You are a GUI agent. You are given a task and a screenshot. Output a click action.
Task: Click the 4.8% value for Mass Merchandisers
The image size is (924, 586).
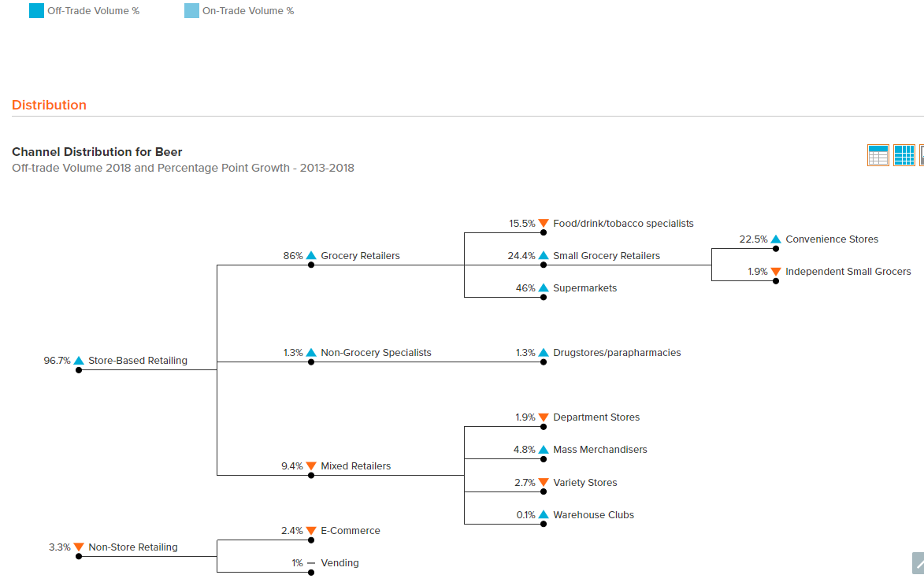(x=525, y=450)
